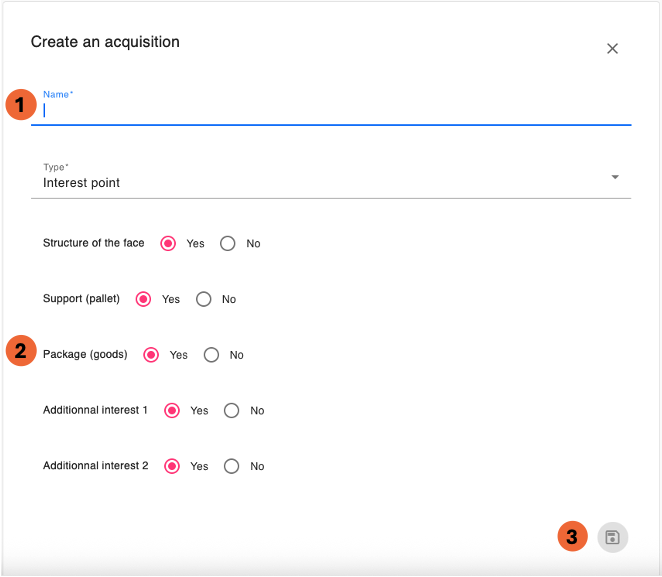This screenshot has height=577, width=662.
Task: Click the orange number 1 marker
Action: click(x=21, y=105)
